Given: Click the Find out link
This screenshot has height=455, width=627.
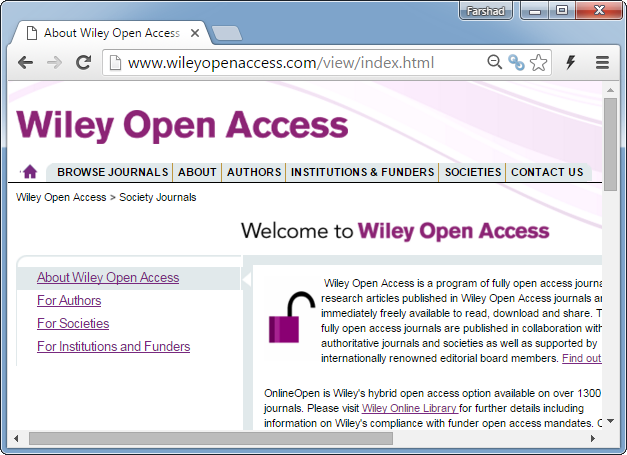Looking at the screenshot, I should [582, 358].
